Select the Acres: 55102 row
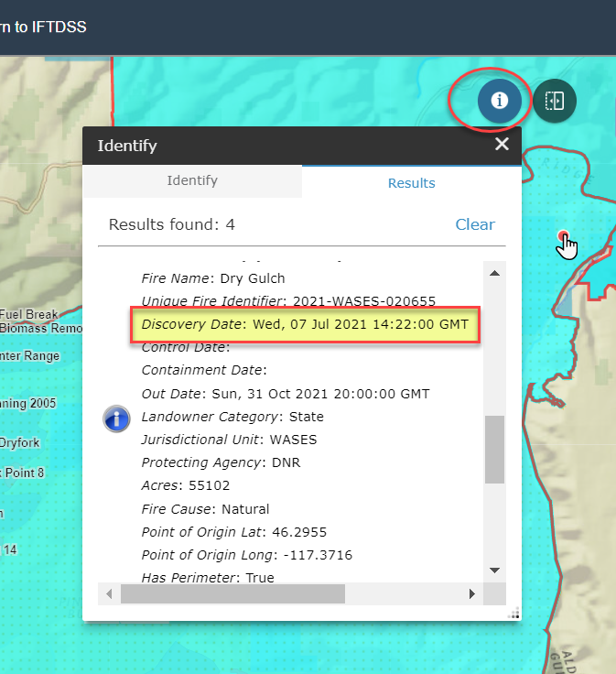Viewport: 616px width, 674px height. [186, 485]
